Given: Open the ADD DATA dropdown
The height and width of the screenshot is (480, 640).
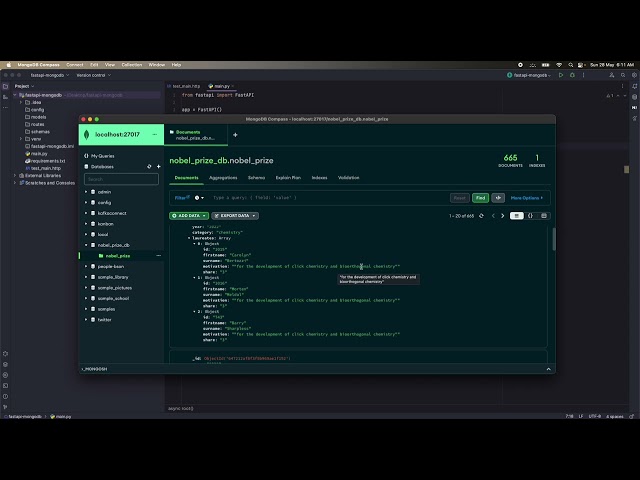Looking at the screenshot, I should tap(189, 216).
